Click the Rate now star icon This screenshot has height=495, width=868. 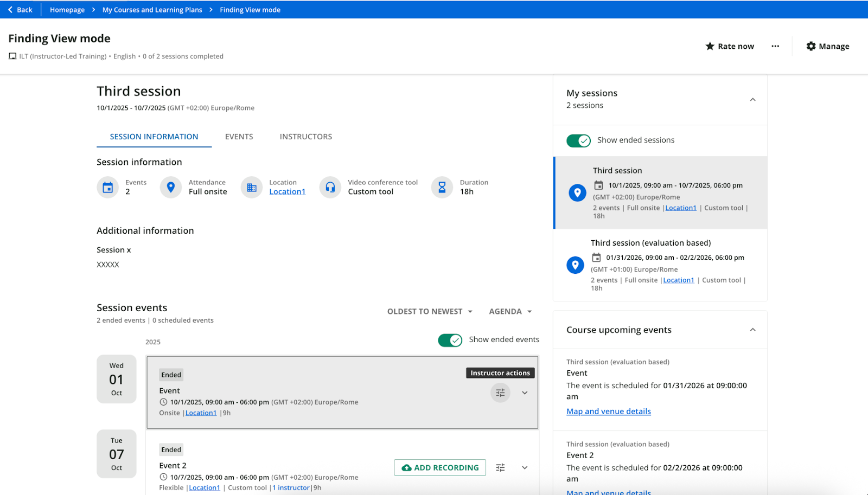click(x=710, y=47)
